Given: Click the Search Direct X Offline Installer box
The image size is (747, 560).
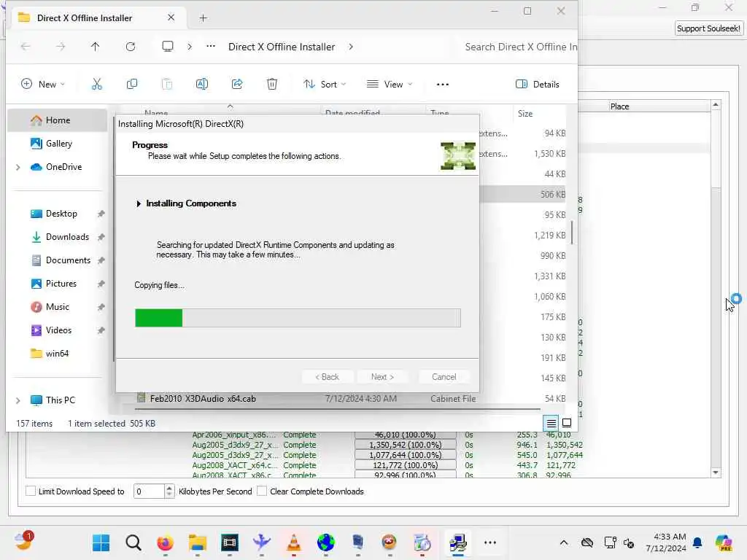Looking at the screenshot, I should [519, 47].
